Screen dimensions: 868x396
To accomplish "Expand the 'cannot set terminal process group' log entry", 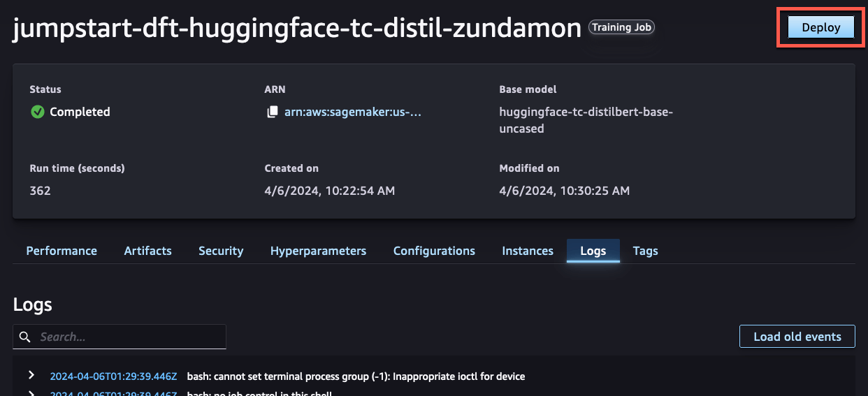I will click(31, 376).
